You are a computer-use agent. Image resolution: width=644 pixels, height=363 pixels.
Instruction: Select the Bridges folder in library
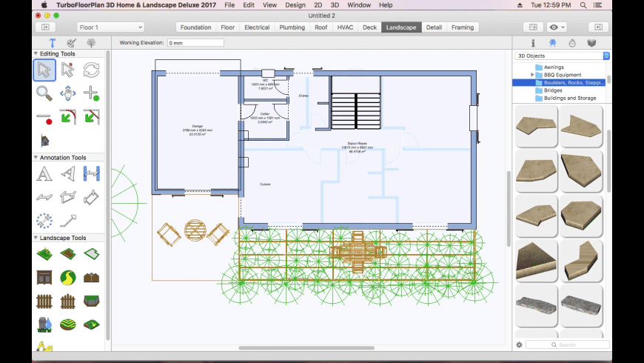pyautogui.click(x=553, y=90)
